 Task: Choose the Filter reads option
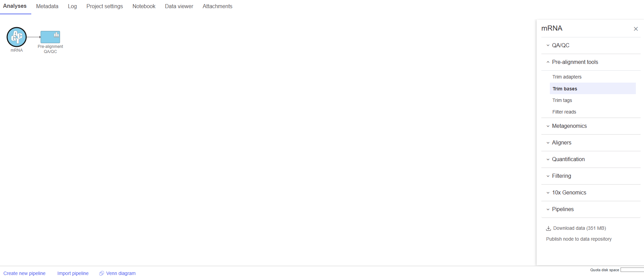coord(564,112)
